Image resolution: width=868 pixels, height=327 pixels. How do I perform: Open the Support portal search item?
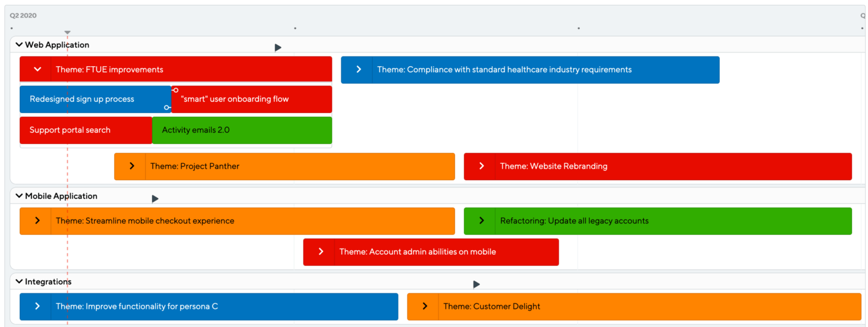pyautogui.click(x=86, y=130)
